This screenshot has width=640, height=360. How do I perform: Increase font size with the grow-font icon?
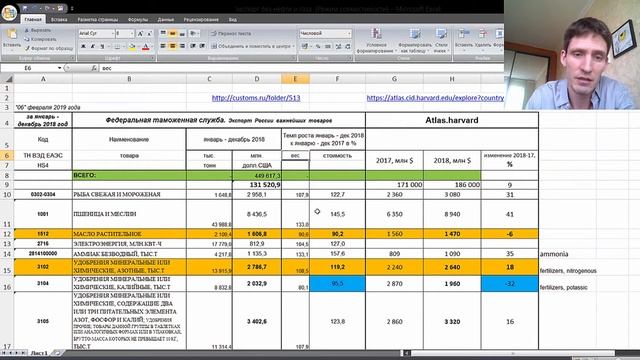pos(140,33)
